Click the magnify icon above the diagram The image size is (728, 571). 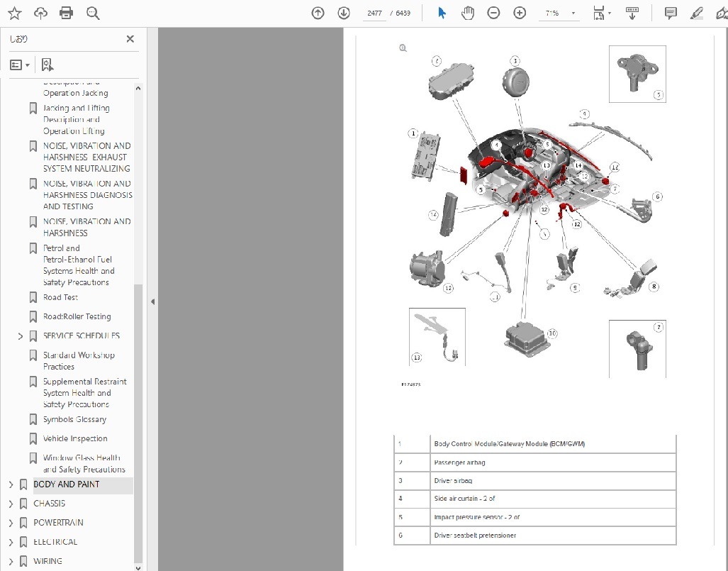(x=403, y=48)
